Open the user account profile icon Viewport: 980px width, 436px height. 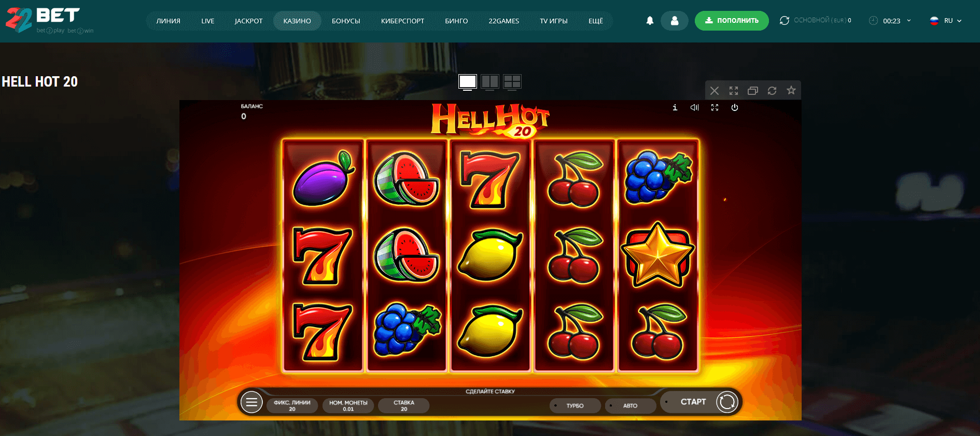click(674, 21)
